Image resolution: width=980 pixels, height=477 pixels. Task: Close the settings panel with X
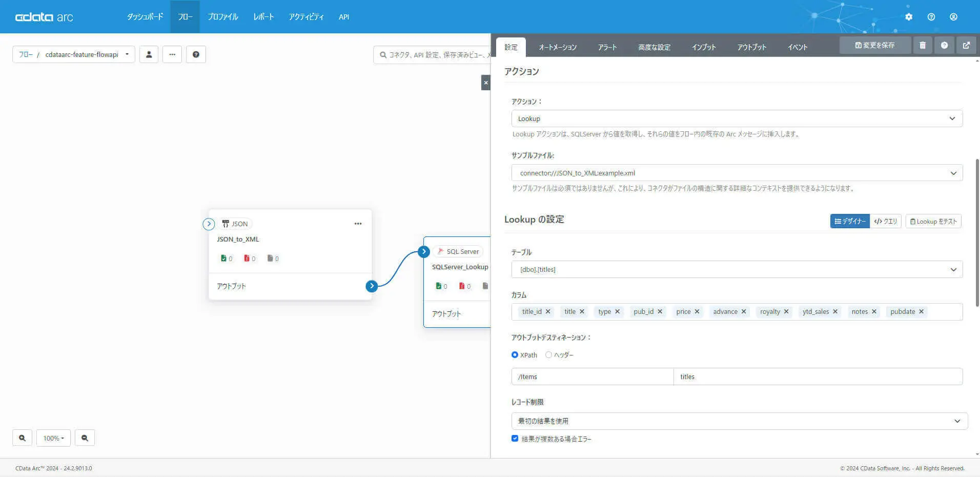[486, 83]
